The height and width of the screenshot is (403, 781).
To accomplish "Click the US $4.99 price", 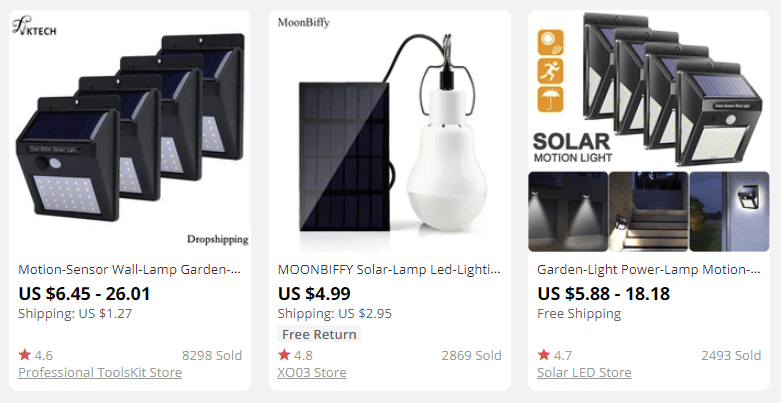I will 314,293.
